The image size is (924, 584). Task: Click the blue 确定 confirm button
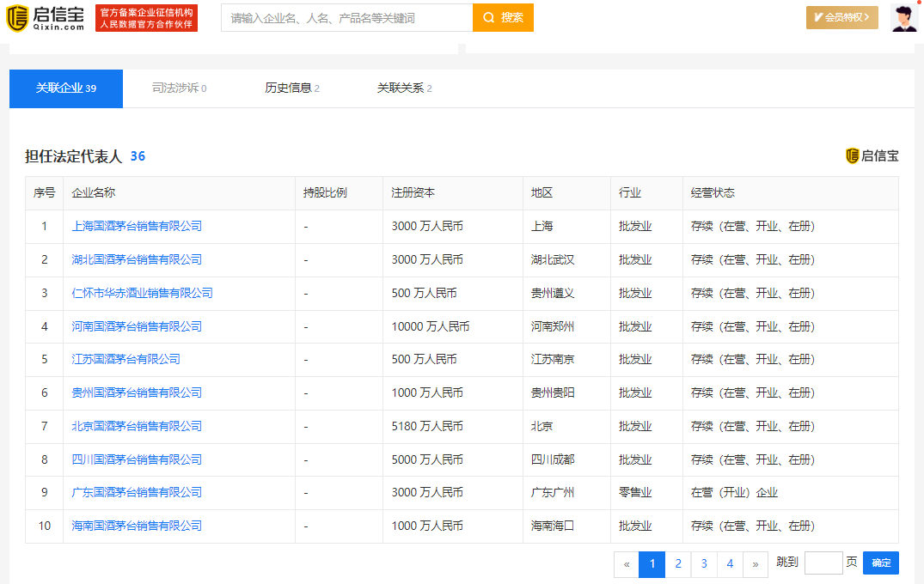coord(880,563)
